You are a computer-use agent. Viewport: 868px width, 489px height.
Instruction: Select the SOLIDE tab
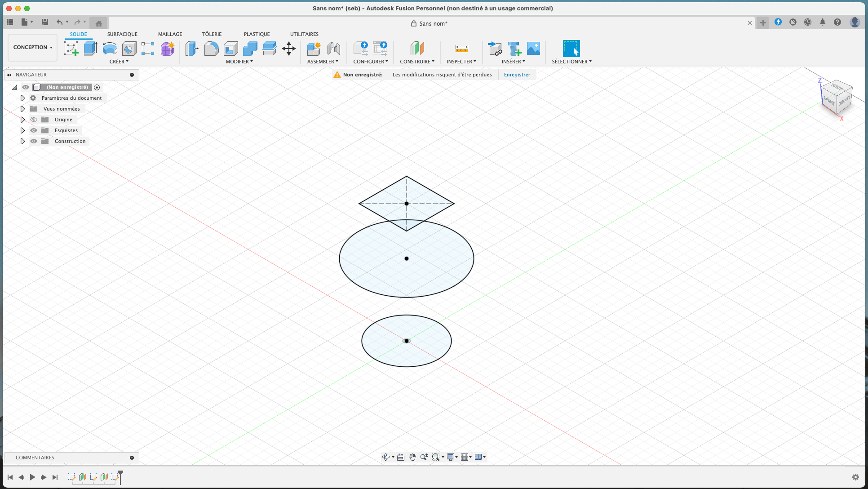pyautogui.click(x=79, y=34)
